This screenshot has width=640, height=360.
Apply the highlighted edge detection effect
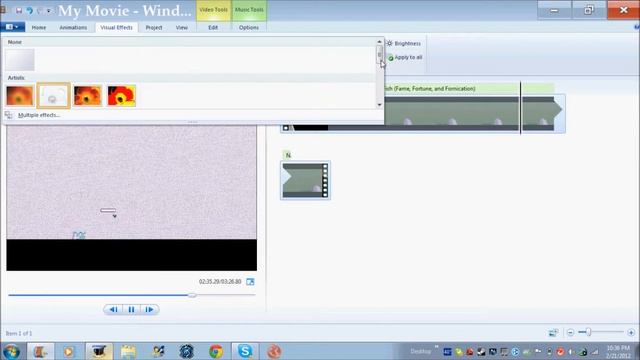point(53,96)
